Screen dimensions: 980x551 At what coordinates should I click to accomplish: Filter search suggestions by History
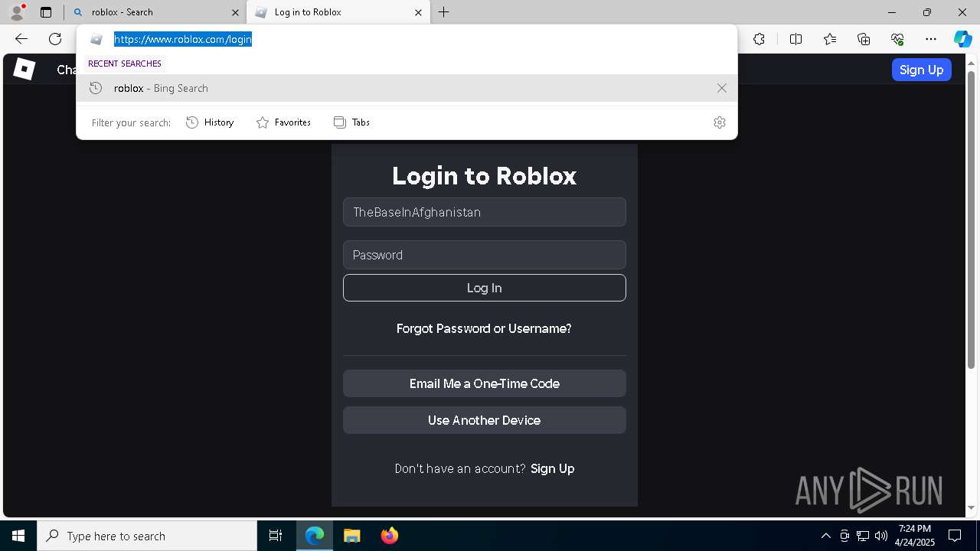[x=210, y=122]
